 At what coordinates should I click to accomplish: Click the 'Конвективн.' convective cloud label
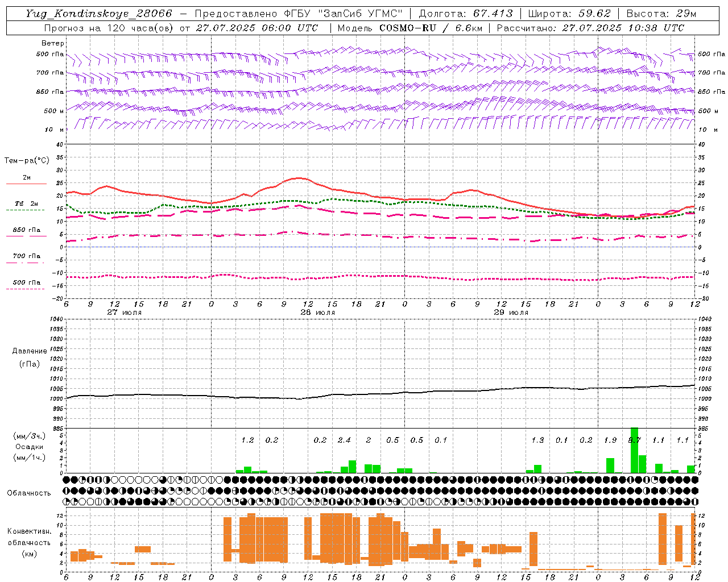(30, 531)
